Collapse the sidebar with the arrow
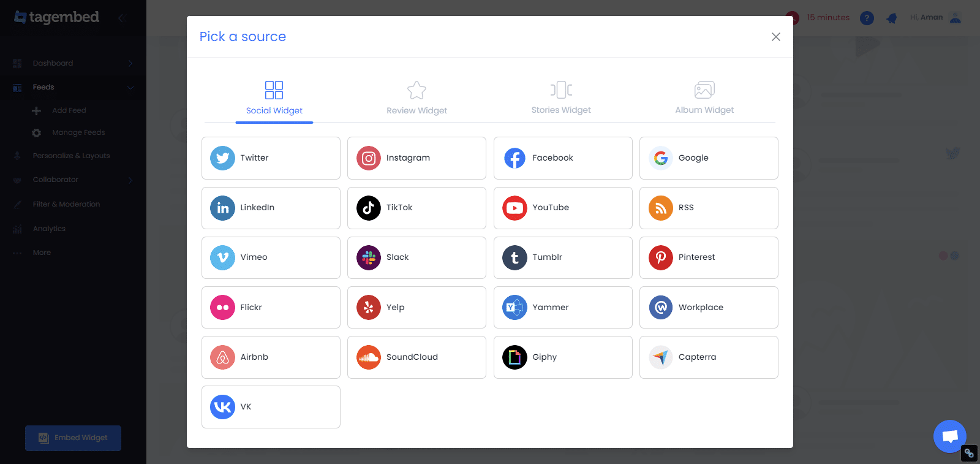980x464 pixels. click(121, 18)
